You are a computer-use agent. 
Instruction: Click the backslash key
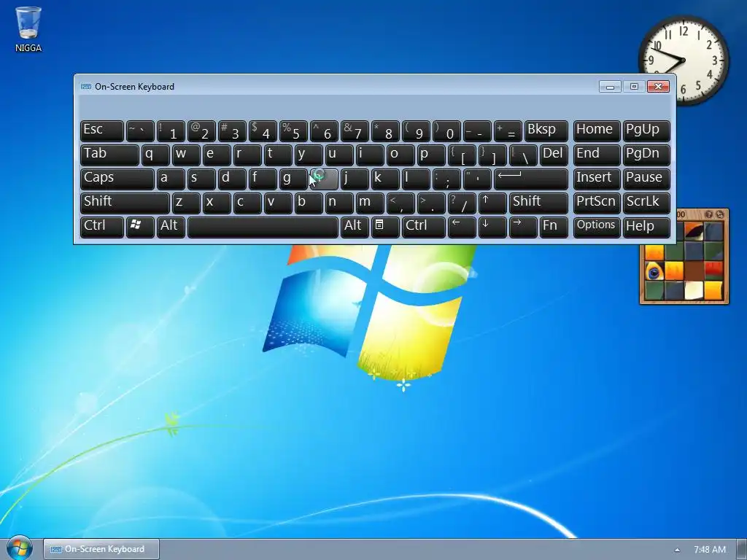[x=523, y=155]
